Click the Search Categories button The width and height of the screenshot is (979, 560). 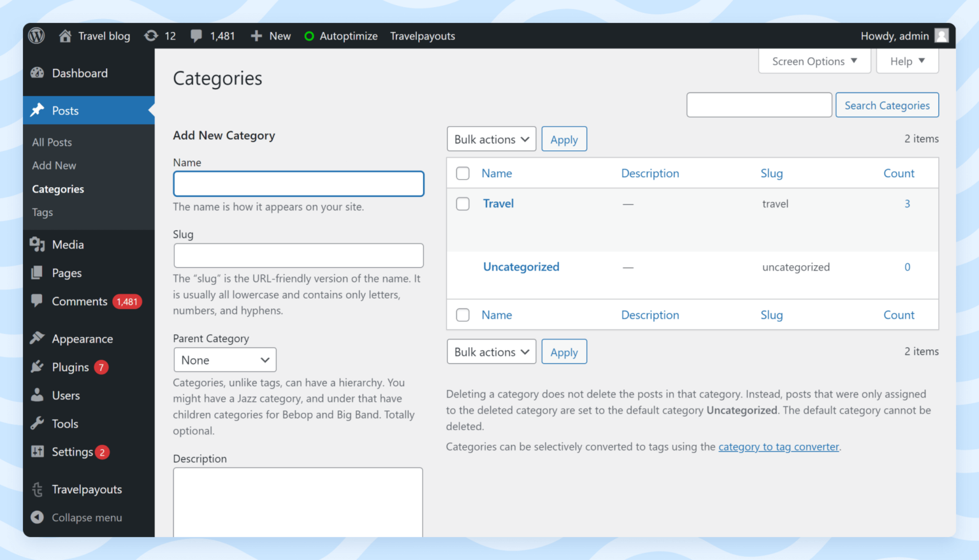887,105
